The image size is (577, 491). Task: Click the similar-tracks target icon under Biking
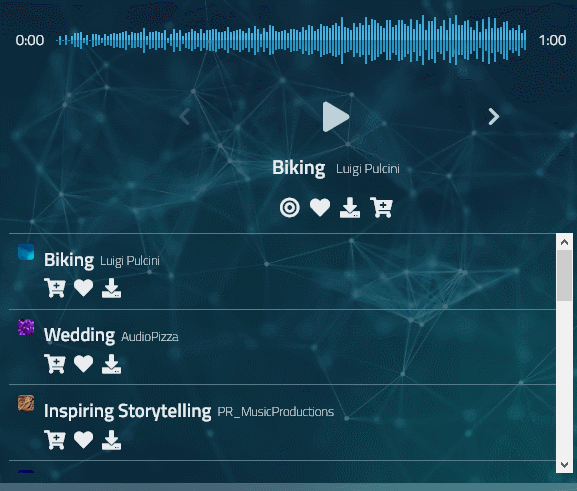point(290,208)
